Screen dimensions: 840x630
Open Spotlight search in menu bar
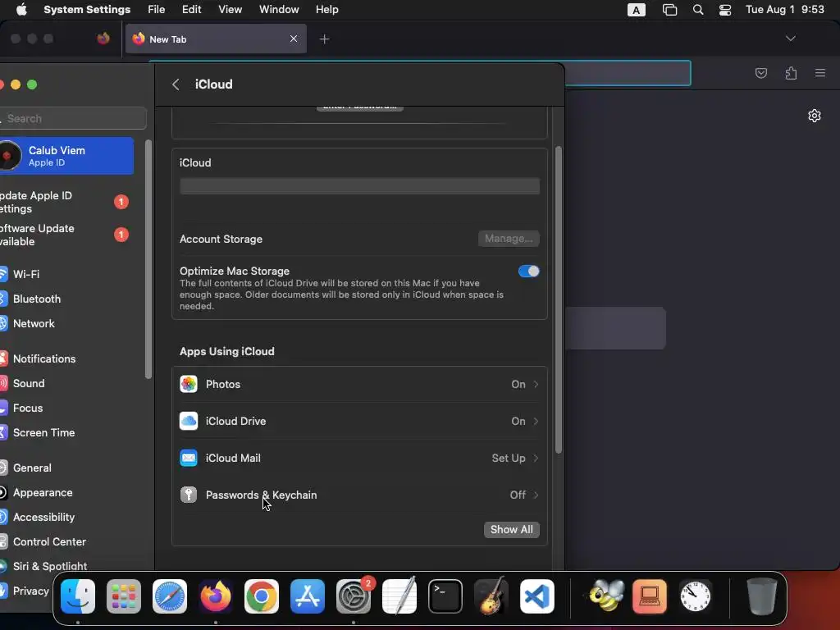(x=698, y=10)
